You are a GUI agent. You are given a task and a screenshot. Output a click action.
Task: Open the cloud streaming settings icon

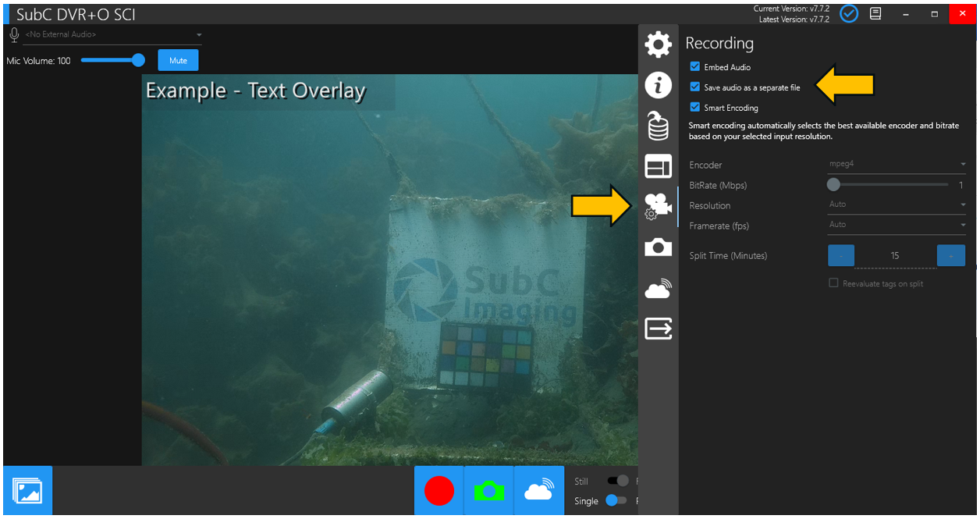tap(658, 289)
